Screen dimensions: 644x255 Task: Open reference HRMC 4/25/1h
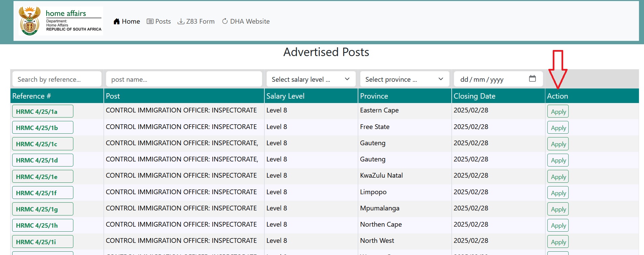click(43, 225)
